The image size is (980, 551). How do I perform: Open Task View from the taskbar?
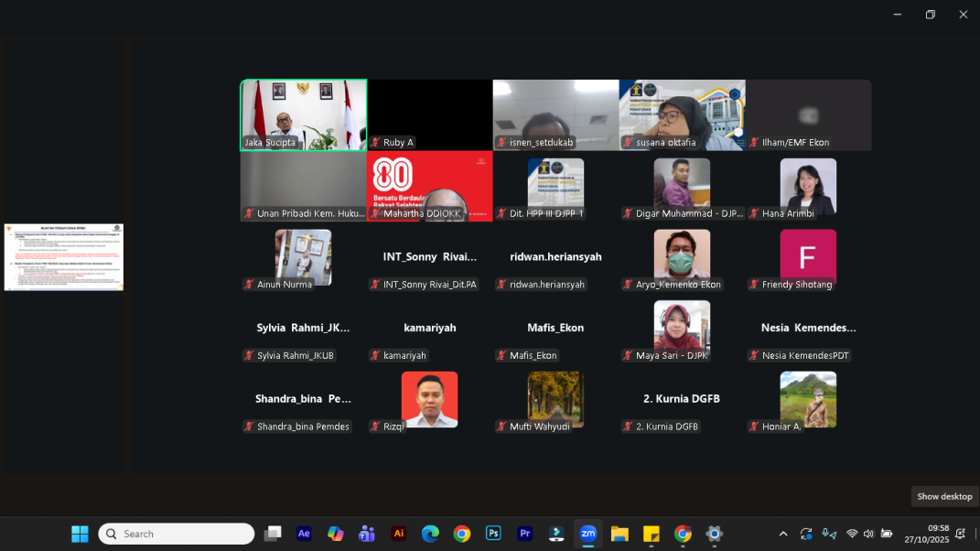[273, 534]
